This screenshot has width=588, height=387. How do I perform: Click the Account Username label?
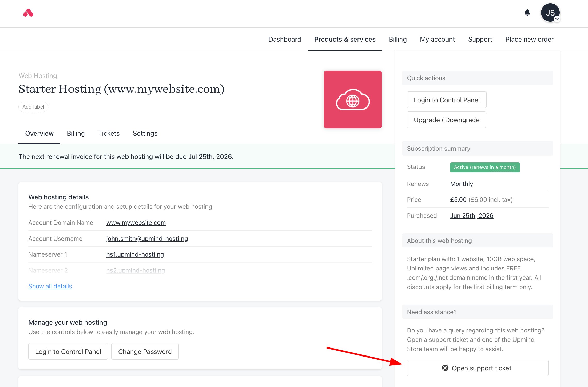[x=55, y=239]
